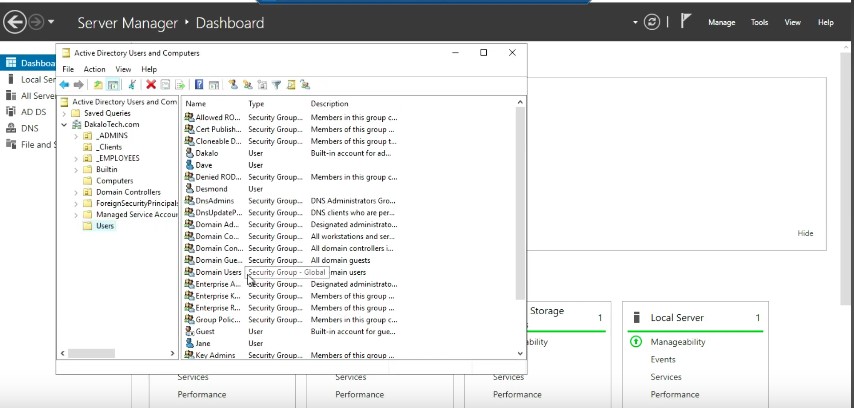Image resolution: width=854 pixels, height=408 pixels.
Task: Create a new group via toolbar icon
Action: 247,84
